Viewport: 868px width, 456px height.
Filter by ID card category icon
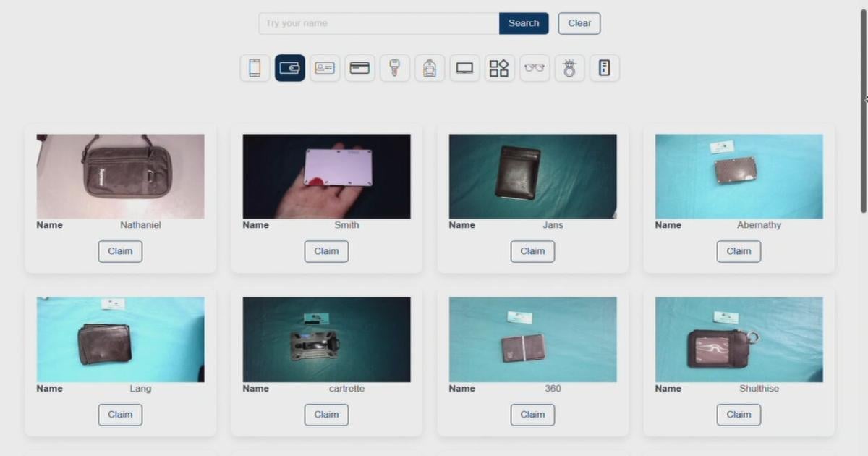(325, 68)
